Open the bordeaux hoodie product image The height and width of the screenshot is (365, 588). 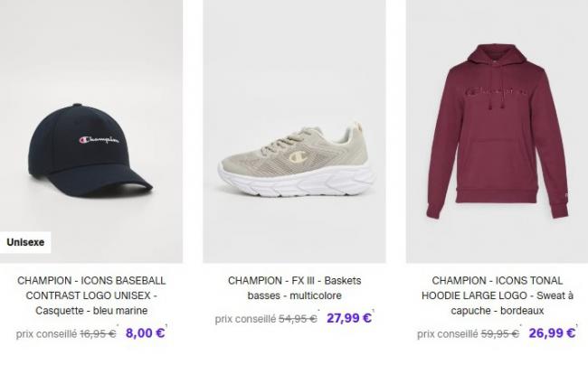[x=496, y=136]
